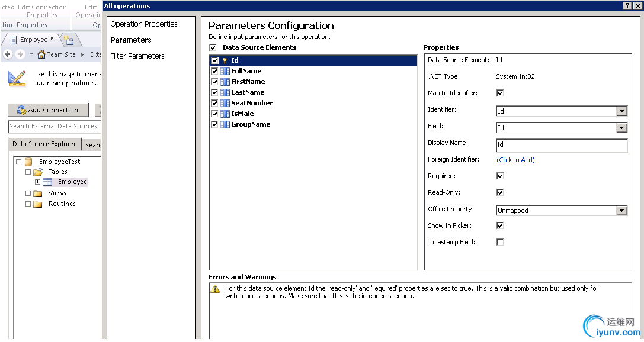Click the new tab icon beside Employee tab
The width and height of the screenshot is (644, 342).
[x=69, y=40]
